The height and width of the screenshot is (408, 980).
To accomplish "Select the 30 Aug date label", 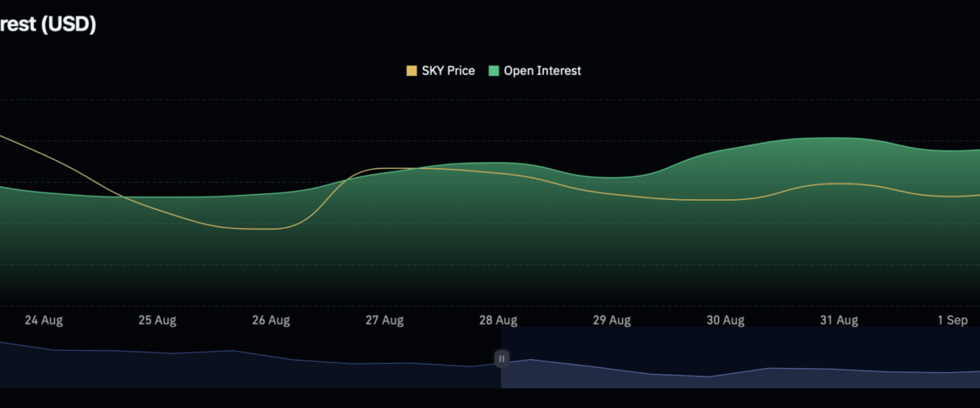I will (724, 320).
